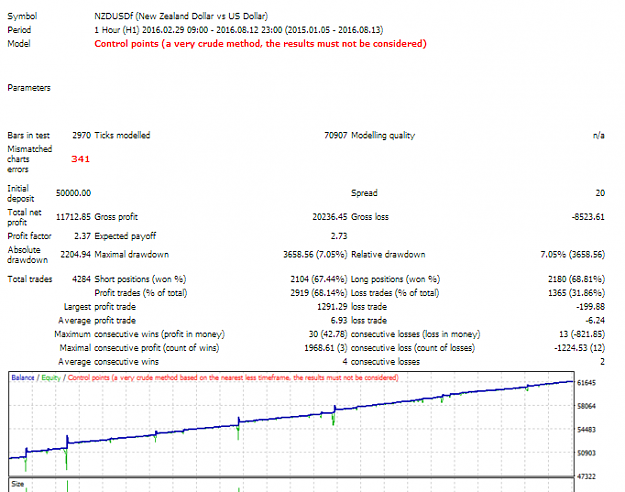
Task: Click the chart axis value 54483
Action: [586, 430]
